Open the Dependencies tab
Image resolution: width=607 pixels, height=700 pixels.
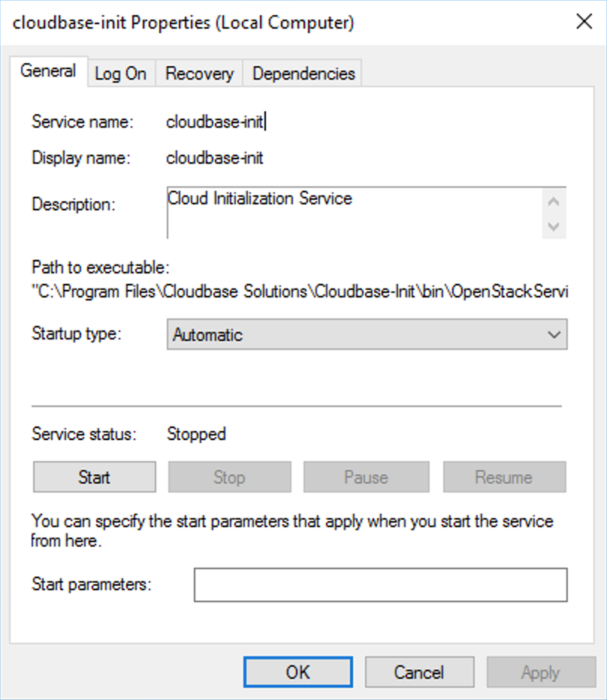(303, 74)
